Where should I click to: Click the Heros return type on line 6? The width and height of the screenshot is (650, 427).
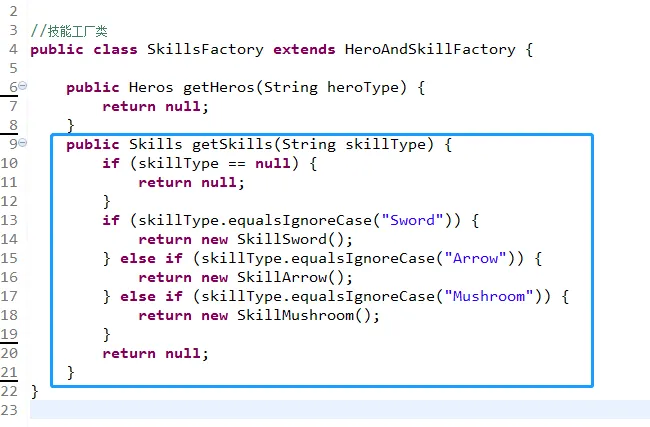click(x=151, y=87)
